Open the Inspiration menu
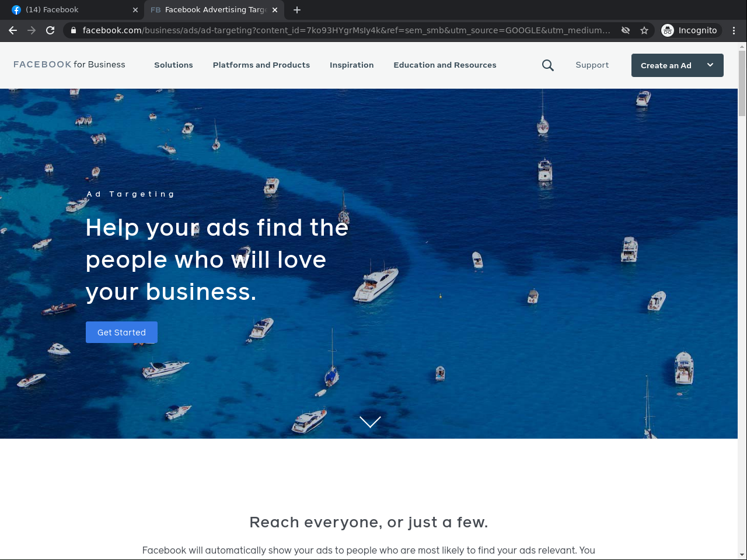747x560 pixels. [352, 65]
